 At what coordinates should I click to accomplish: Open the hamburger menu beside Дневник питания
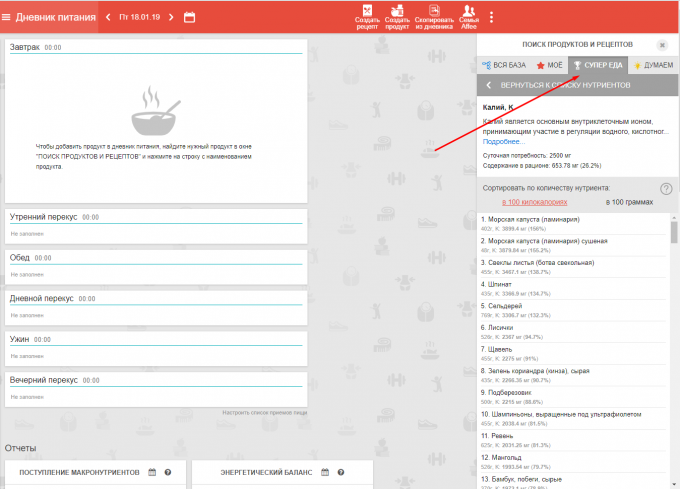click(x=8, y=18)
